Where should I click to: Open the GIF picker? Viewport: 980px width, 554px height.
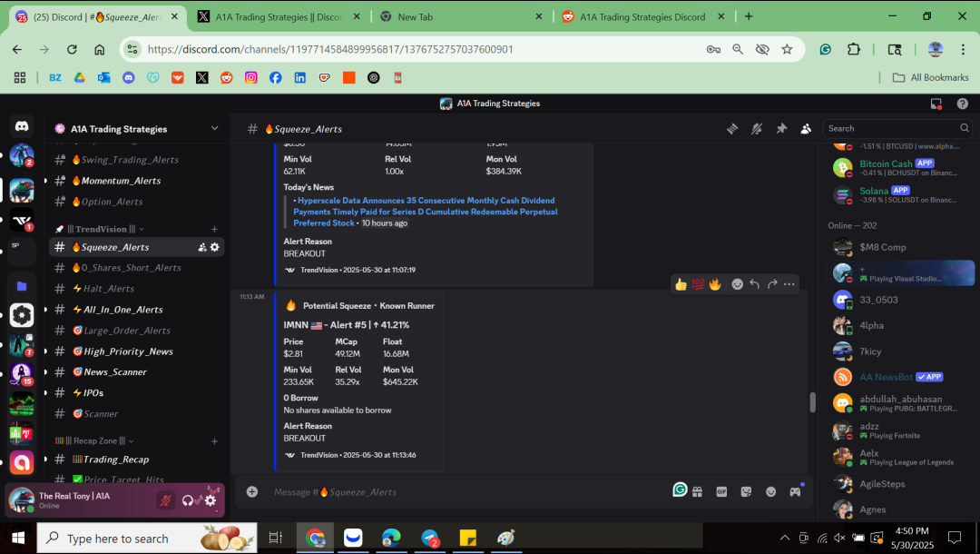721,492
